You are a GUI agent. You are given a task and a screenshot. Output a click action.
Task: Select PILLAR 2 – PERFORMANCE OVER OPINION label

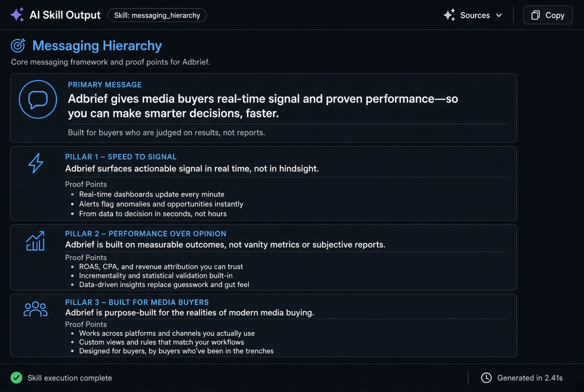(145, 233)
